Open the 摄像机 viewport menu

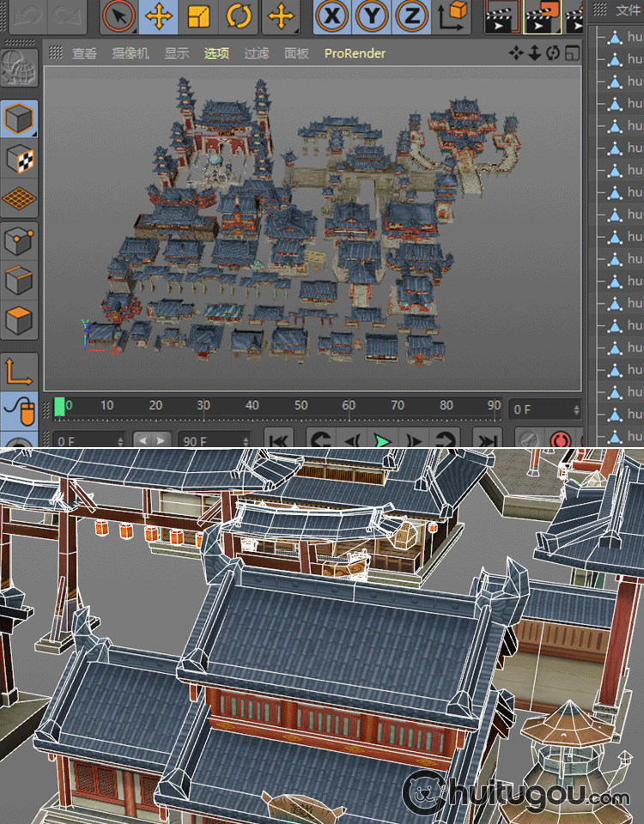tap(131, 53)
